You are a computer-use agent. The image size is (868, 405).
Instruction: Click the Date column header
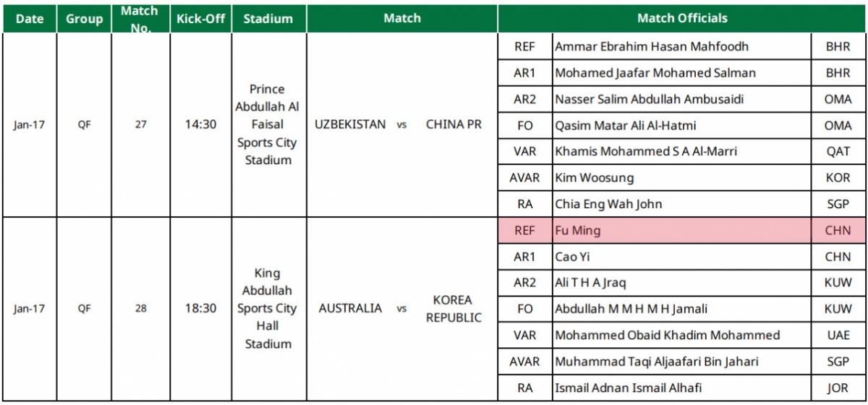30,19
